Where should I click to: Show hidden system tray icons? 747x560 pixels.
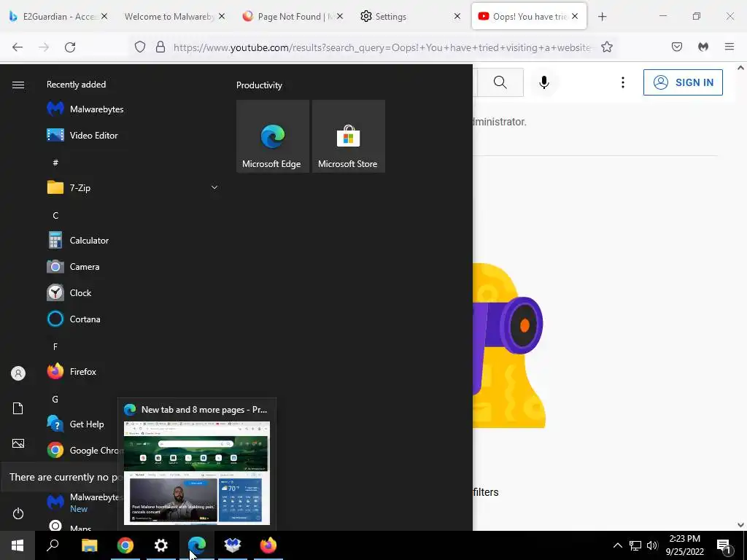click(x=617, y=545)
